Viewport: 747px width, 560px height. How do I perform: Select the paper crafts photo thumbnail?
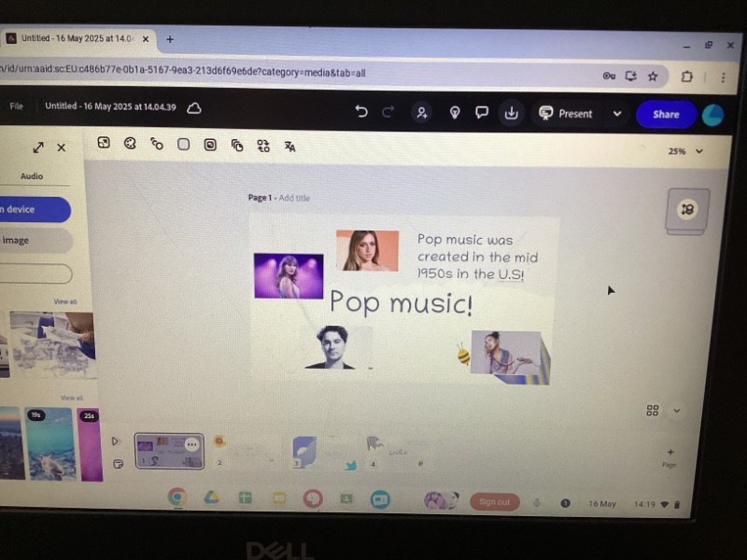click(52, 344)
